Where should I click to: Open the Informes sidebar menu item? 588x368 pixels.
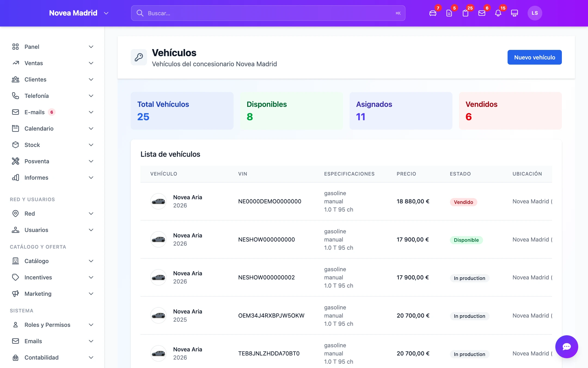click(53, 177)
